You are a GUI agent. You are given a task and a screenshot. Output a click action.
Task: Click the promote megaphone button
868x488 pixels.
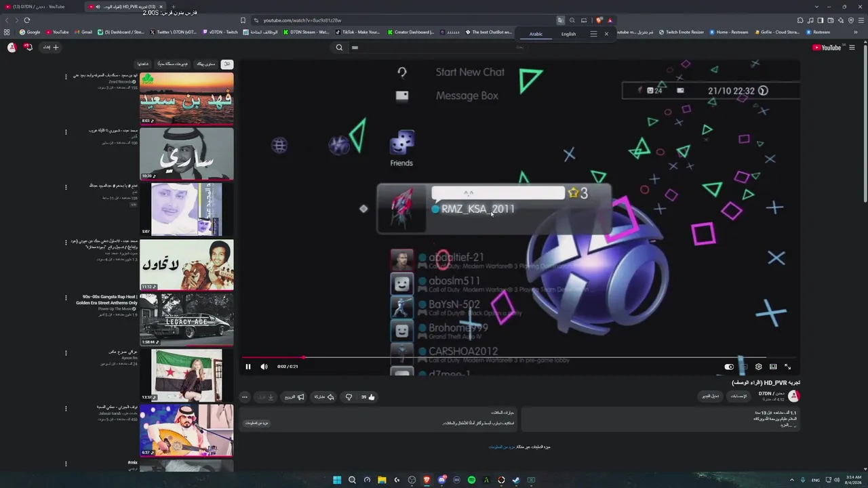pyautogui.click(x=294, y=397)
